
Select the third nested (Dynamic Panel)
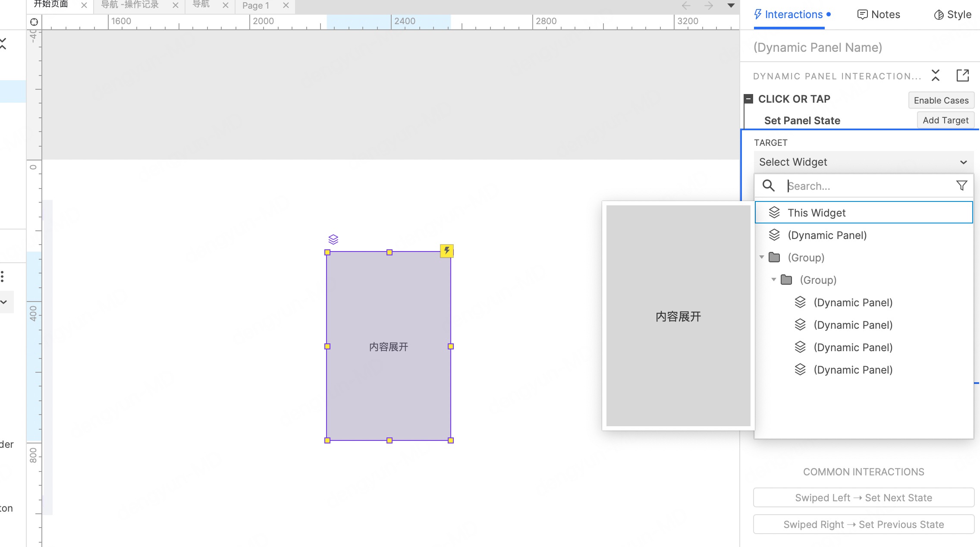[x=864, y=347]
